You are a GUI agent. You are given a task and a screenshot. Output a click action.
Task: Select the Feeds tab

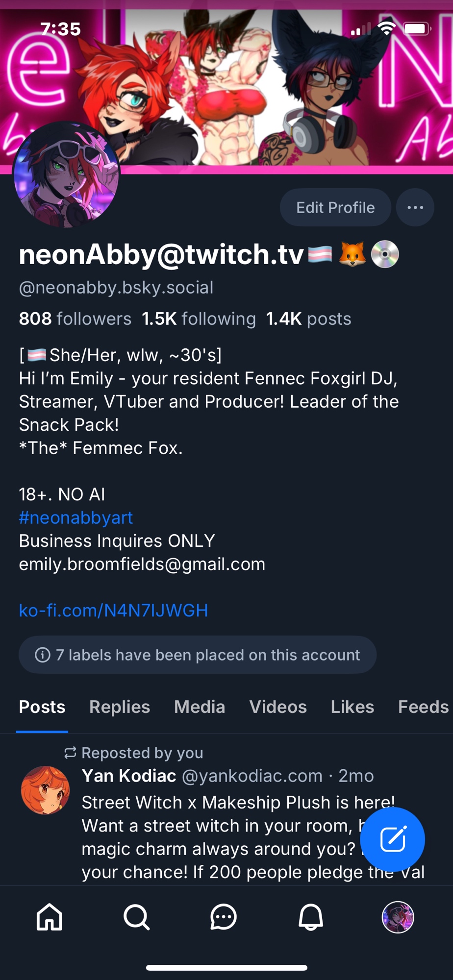click(x=423, y=707)
